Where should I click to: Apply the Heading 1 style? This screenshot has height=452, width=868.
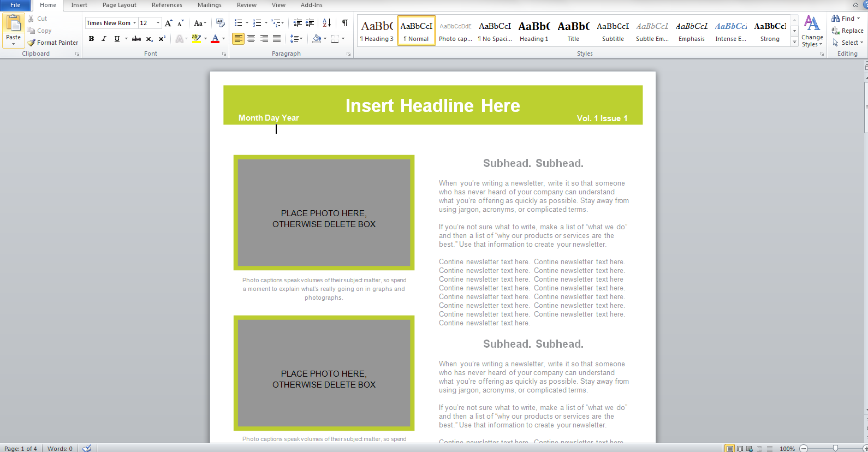[534, 31]
